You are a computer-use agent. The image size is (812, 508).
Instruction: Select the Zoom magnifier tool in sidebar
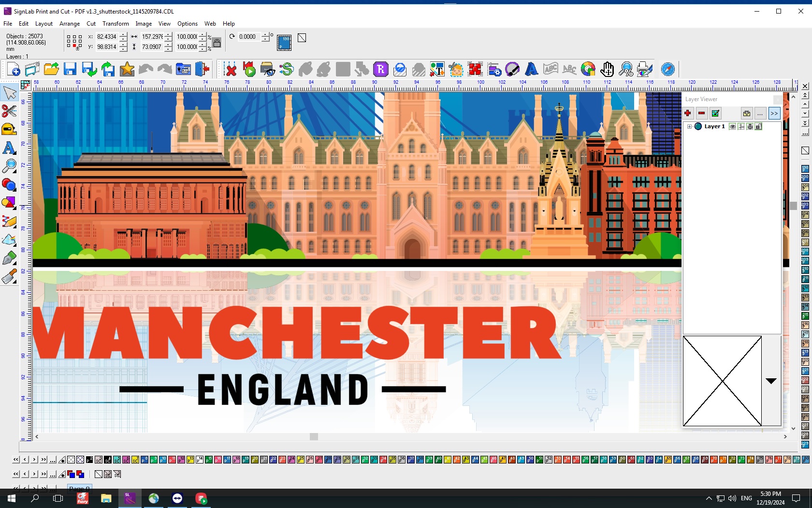(10, 166)
